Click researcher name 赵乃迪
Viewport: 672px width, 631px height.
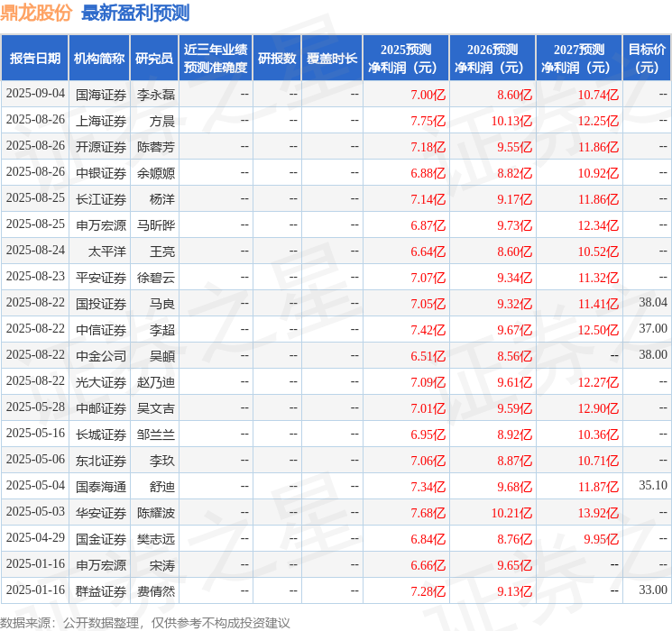click(156, 382)
